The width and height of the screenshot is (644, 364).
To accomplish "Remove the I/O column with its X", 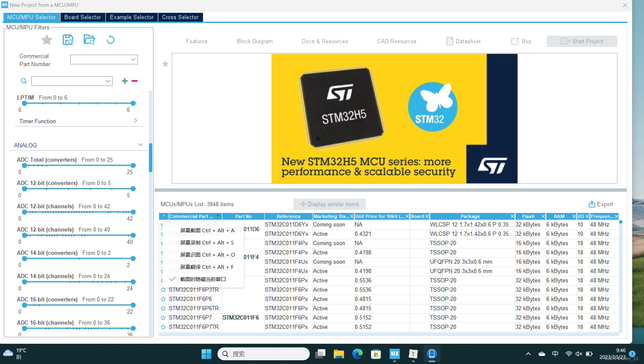I will pos(587,216).
